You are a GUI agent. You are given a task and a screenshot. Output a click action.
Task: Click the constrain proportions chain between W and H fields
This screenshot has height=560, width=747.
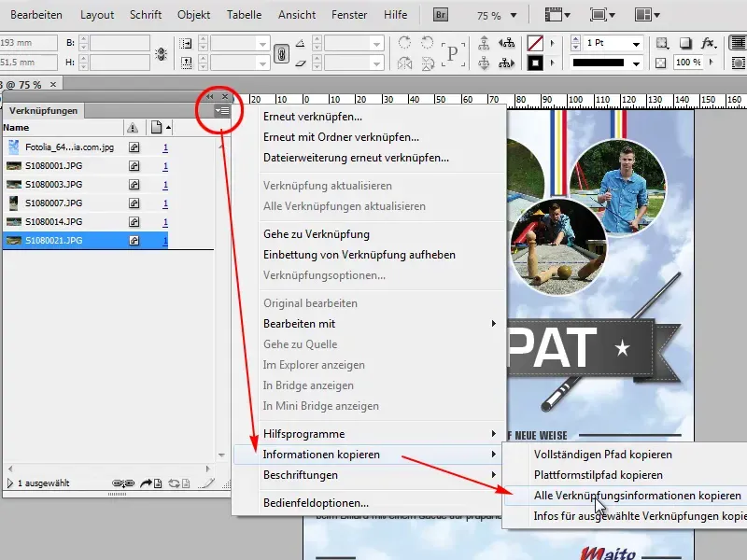click(161, 54)
